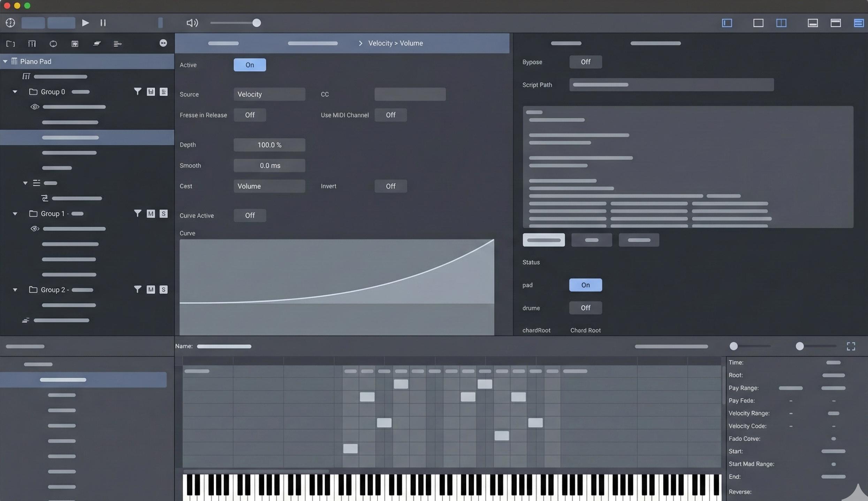Click the save preset icon in the toolbar
The image size is (868, 501).
tap(75, 44)
